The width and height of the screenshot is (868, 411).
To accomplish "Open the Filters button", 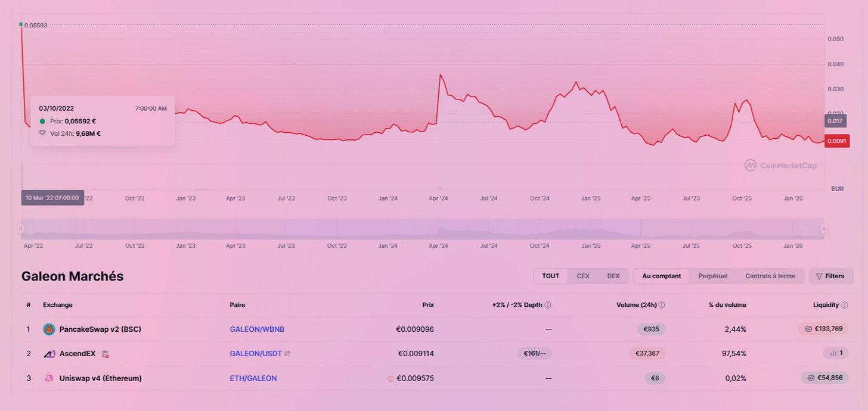I will coord(830,276).
